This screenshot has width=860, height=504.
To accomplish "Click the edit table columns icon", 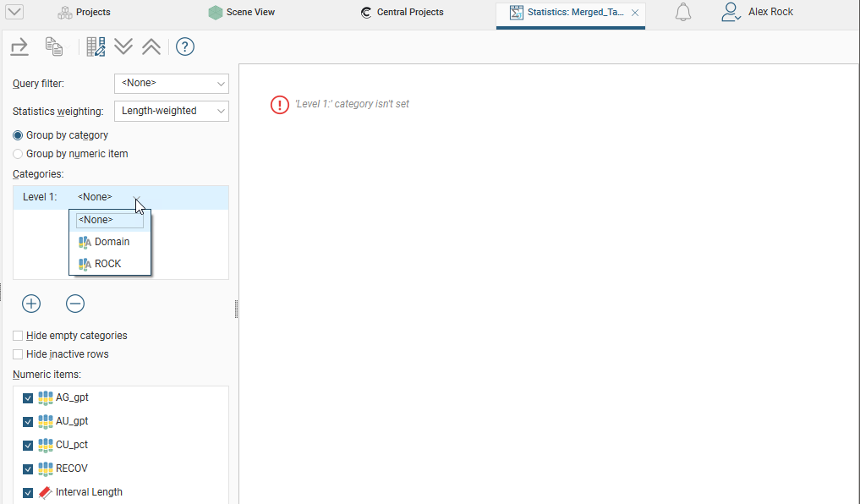I will click(96, 47).
